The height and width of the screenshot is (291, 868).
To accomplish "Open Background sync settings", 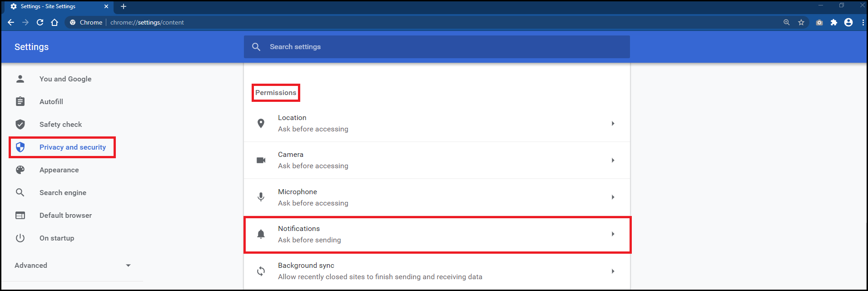I will pos(437,271).
